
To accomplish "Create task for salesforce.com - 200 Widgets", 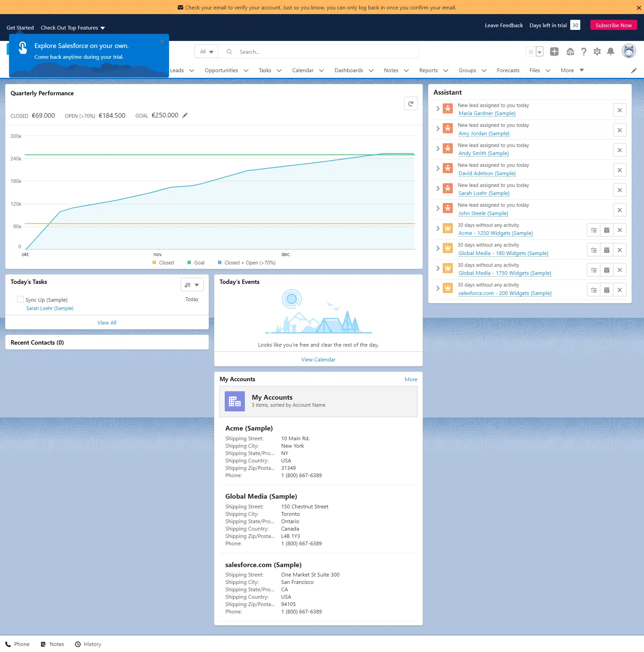I will [x=593, y=290].
